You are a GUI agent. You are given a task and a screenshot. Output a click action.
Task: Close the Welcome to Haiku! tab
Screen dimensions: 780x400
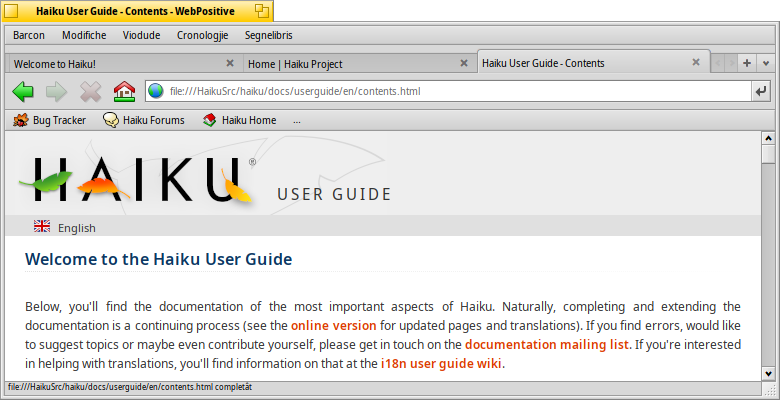(230, 63)
